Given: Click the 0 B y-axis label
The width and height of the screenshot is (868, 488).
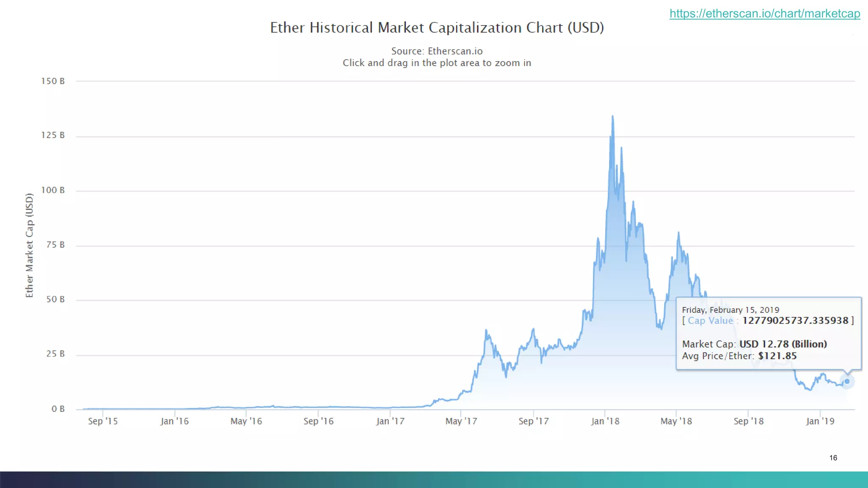Looking at the screenshot, I should point(58,409).
